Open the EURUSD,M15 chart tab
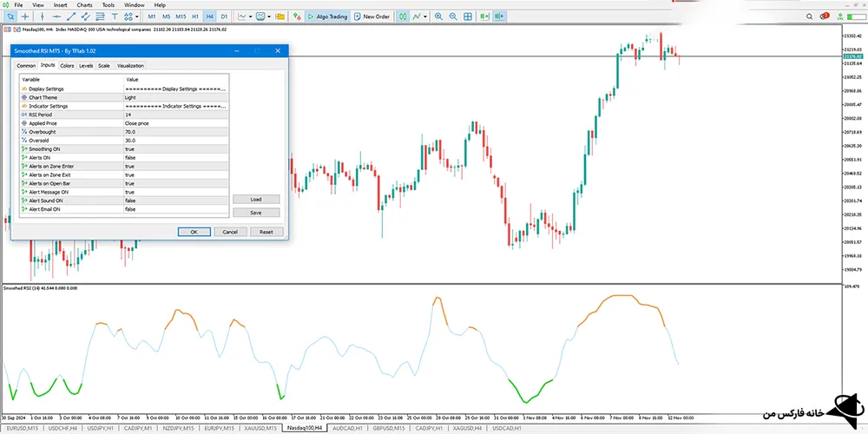 tap(23, 429)
